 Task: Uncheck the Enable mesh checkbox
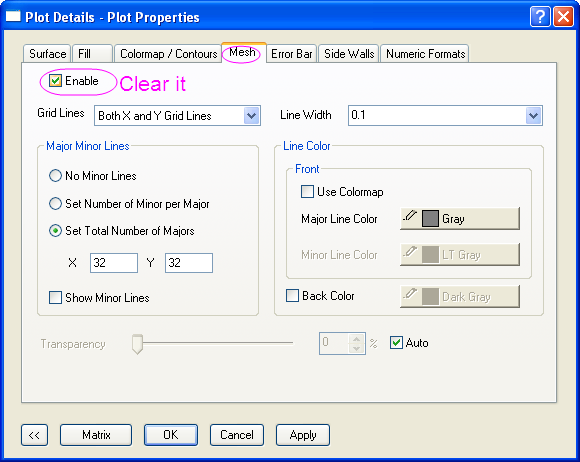click(x=55, y=81)
